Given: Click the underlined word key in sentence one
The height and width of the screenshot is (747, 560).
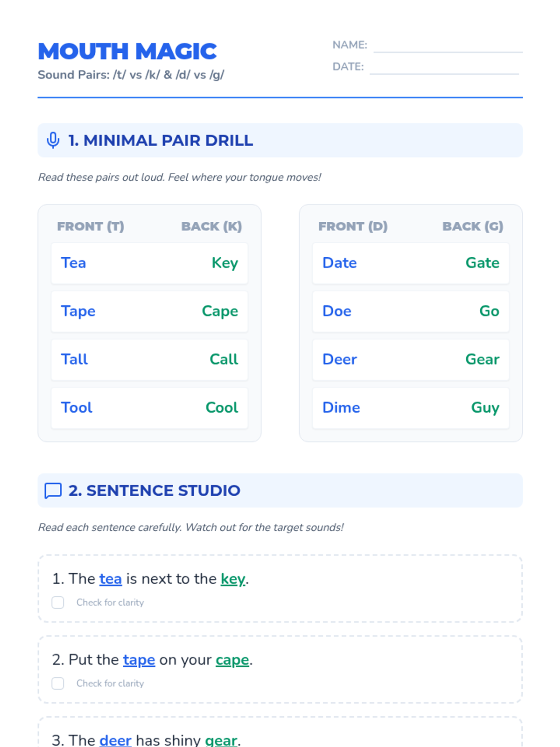Looking at the screenshot, I should coord(233,579).
